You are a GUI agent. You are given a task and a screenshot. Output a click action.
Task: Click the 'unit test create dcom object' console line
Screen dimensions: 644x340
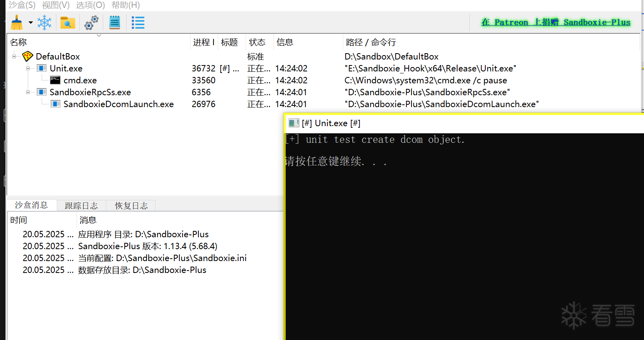[375, 140]
